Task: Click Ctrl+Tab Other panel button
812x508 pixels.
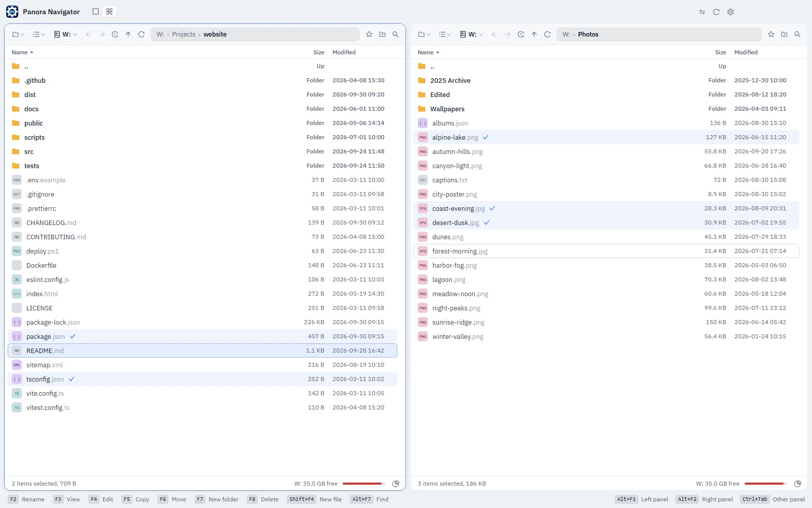Action: (x=773, y=499)
